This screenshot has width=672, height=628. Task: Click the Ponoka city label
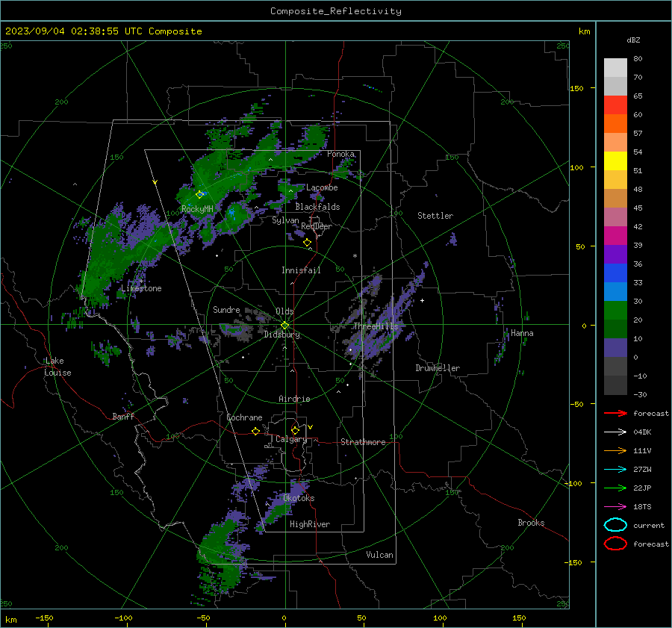pos(340,154)
